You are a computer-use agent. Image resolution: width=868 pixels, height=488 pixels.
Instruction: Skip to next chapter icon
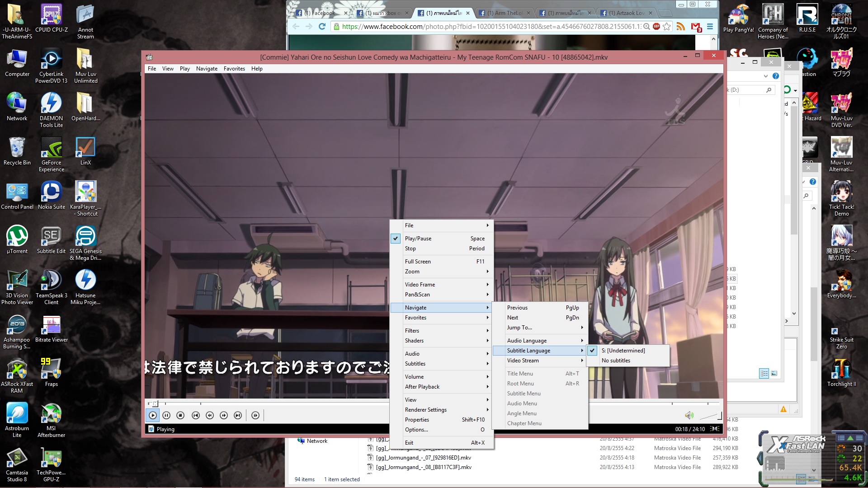click(238, 415)
